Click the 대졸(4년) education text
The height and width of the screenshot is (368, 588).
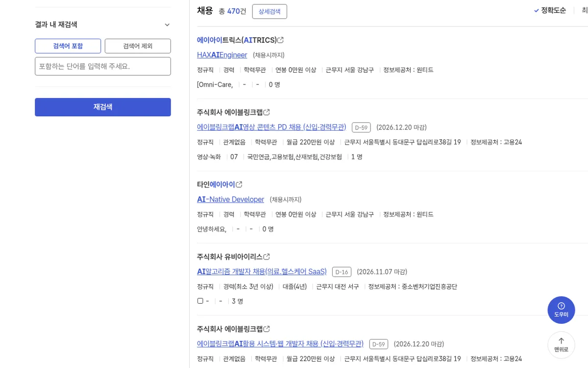click(295, 287)
